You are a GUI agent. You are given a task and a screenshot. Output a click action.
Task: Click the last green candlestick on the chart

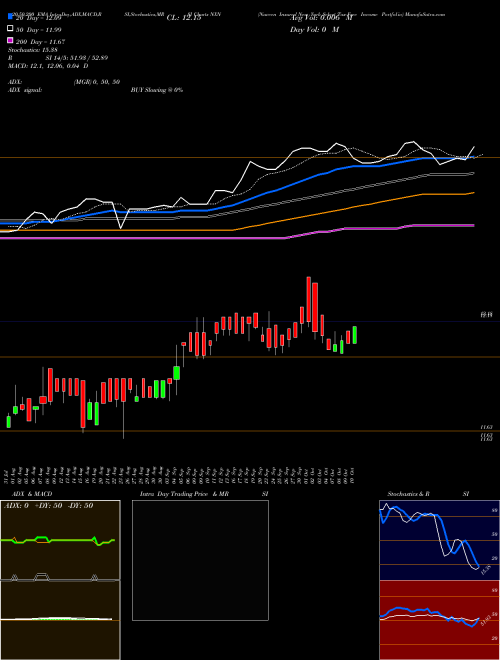tap(355, 335)
